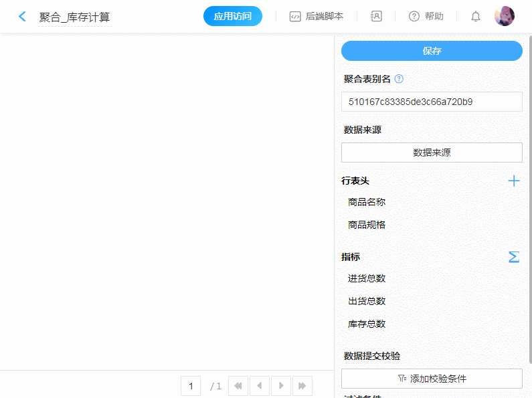532x398 pixels.
Task: Click the help icon beside 聚合表别名
Action: tap(399, 79)
